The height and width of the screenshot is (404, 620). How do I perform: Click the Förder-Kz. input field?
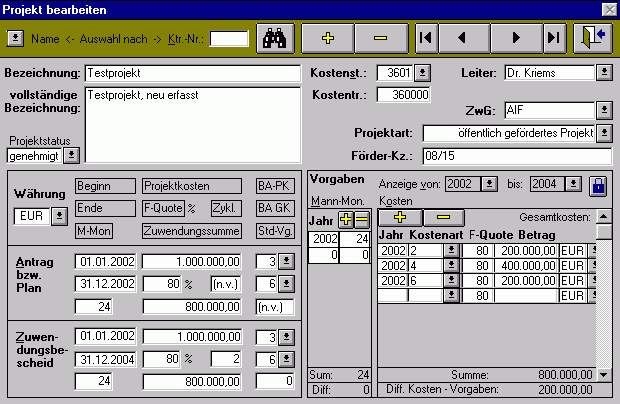click(516, 156)
